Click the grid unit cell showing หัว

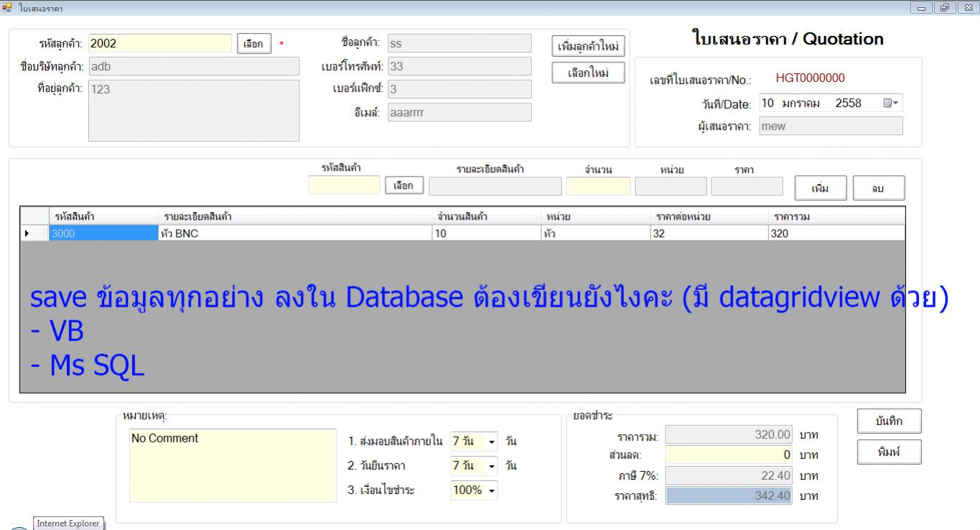click(594, 233)
